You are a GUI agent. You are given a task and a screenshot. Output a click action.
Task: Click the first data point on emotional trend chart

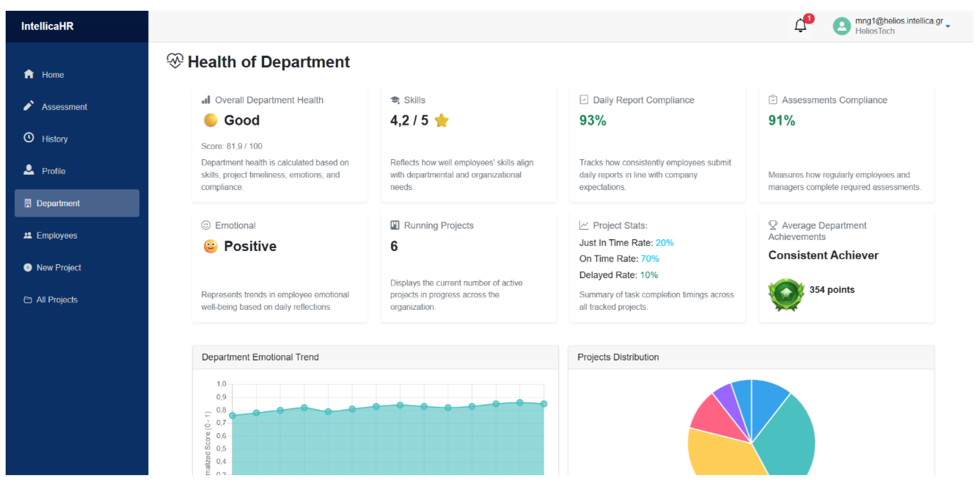[x=232, y=416]
